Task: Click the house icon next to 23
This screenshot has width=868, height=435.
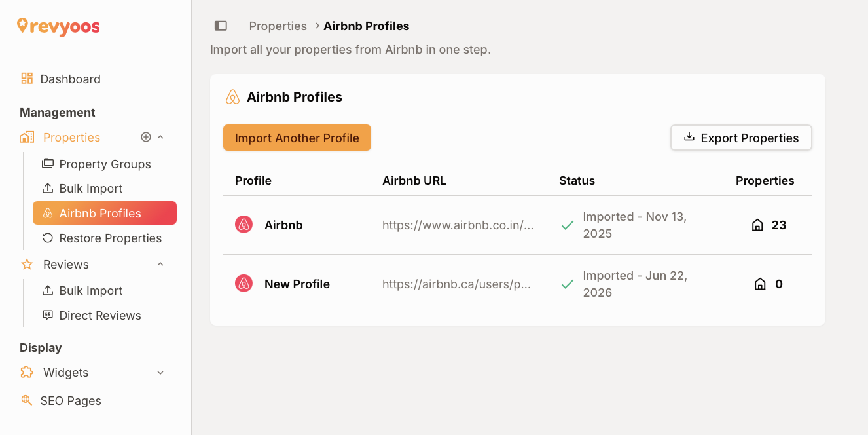Action: point(757,225)
